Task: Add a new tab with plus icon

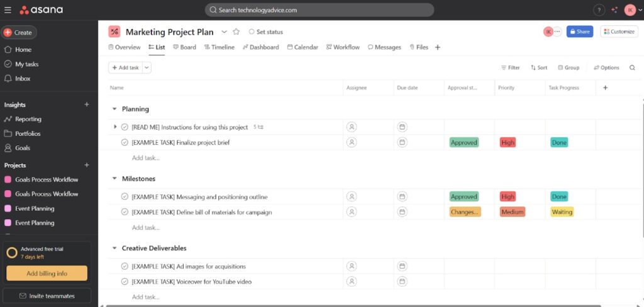Action: [438, 47]
